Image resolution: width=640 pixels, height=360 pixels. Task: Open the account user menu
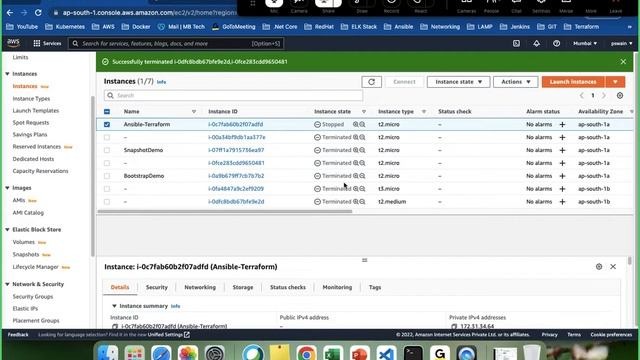pos(621,43)
